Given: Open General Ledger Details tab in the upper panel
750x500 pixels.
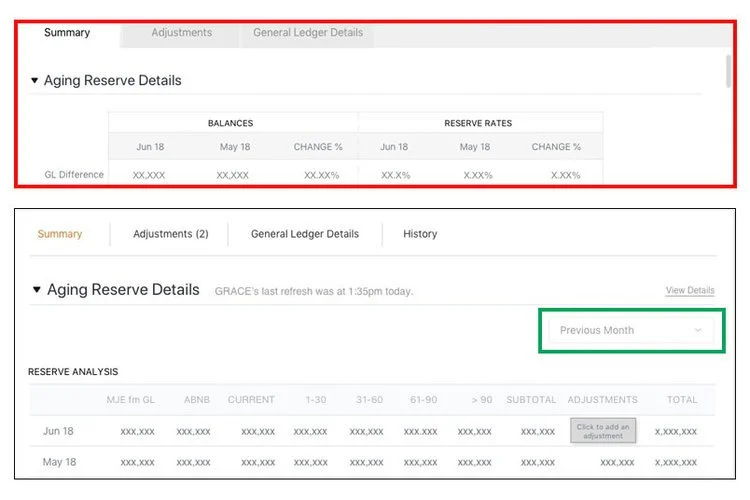Looking at the screenshot, I should [308, 33].
